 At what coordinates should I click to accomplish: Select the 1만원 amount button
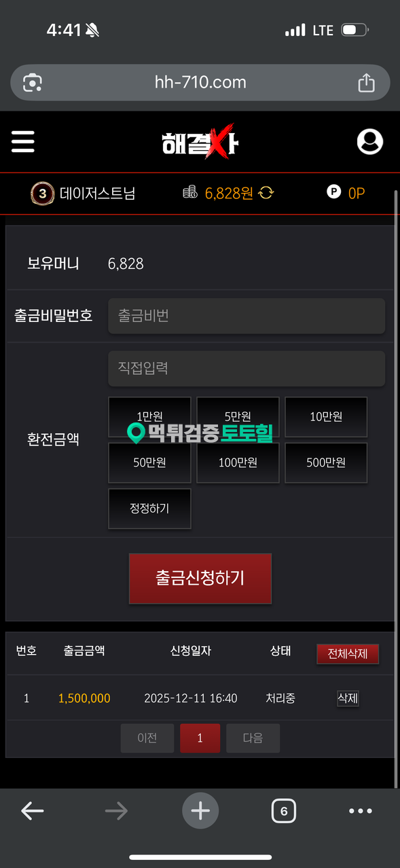click(x=149, y=416)
